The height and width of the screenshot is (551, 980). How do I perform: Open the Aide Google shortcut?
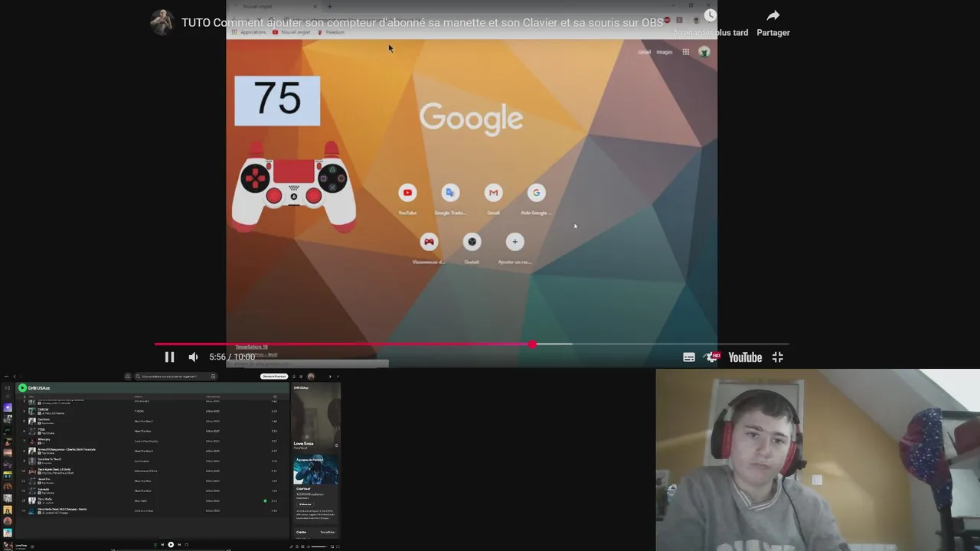click(536, 193)
